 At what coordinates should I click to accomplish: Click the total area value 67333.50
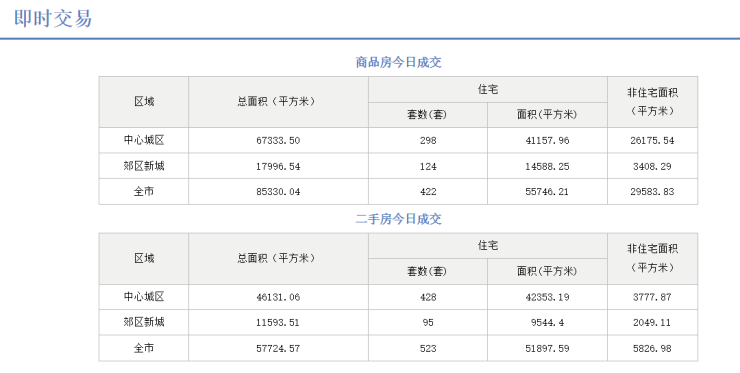pyautogui.click(x=278, y=141)
